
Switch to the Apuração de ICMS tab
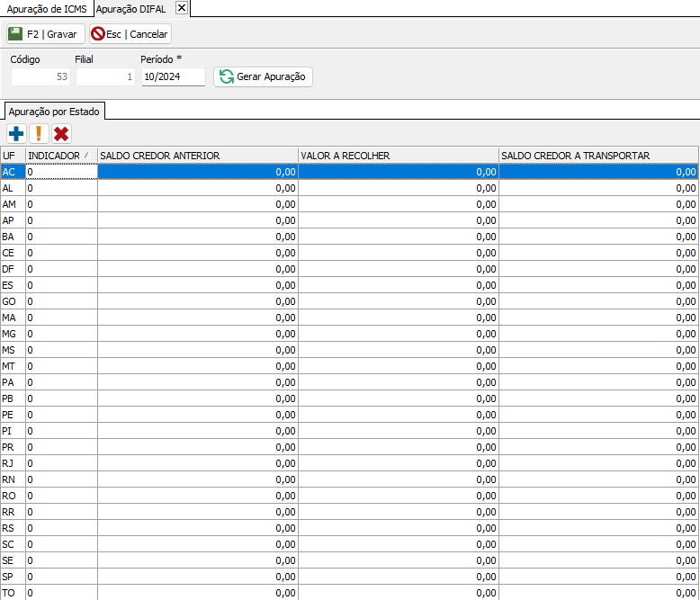(x=46, y=8)
